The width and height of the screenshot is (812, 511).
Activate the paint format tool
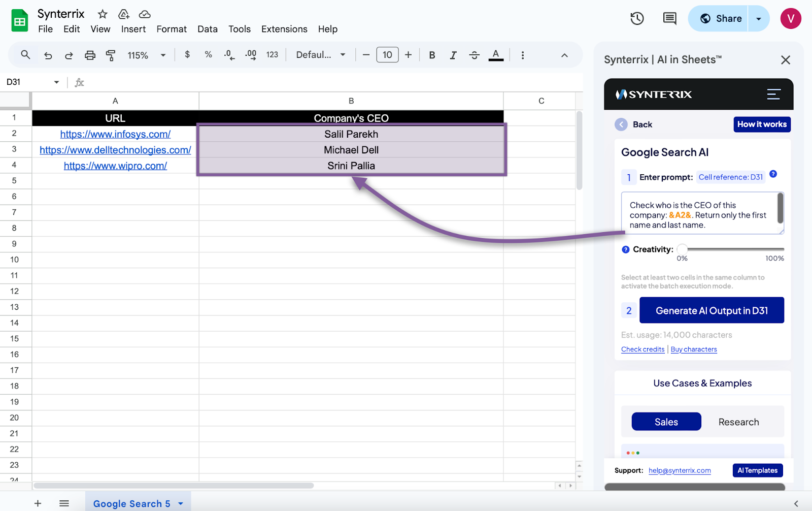(x=111, y=55)
